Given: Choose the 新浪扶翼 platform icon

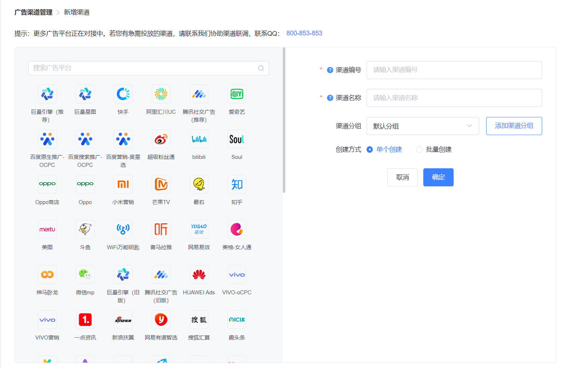Looking at the screenshot, I should tap(123, 320).
